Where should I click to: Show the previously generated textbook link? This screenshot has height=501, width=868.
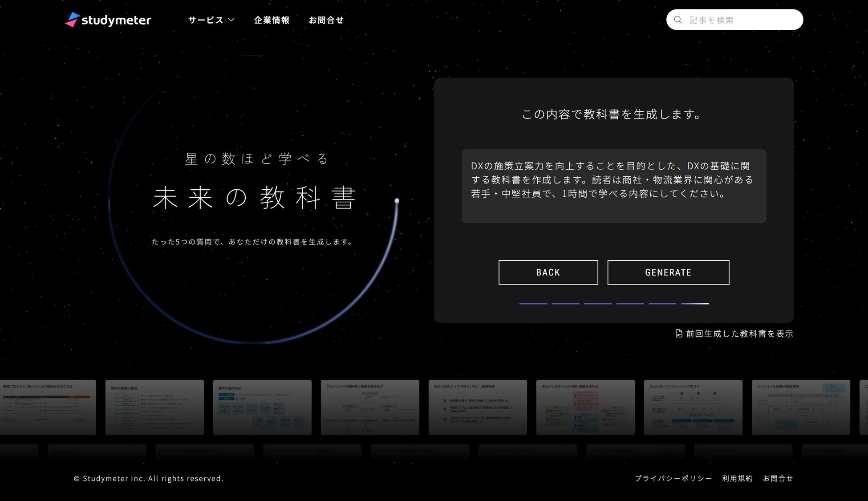click(x=739, y=334)
